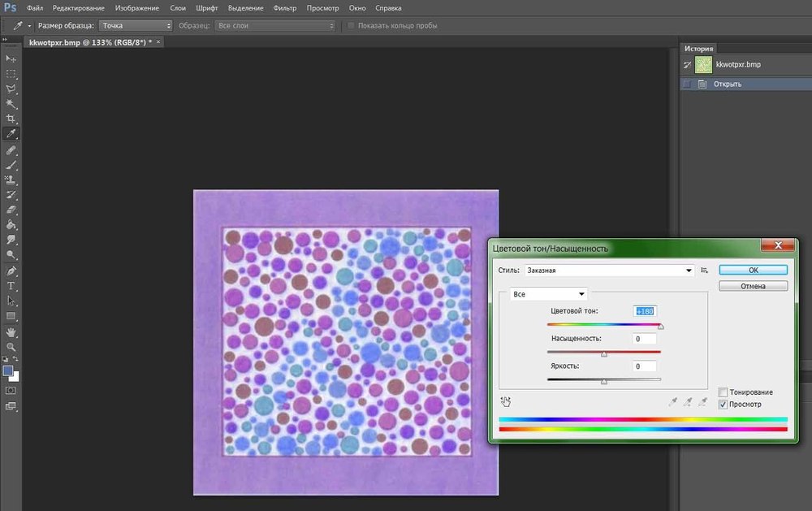
Task: Open the Фильтр menu
Action: tap(285, 7)
